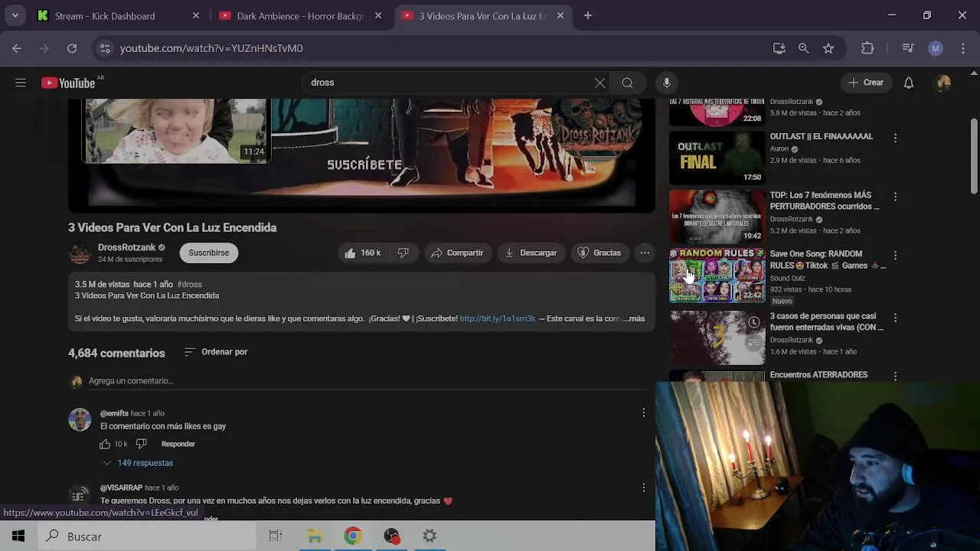Image resolution: width=980 pixels, height=551 pixels.
Task: Open the Windows Start button
Action: point(18,536)
